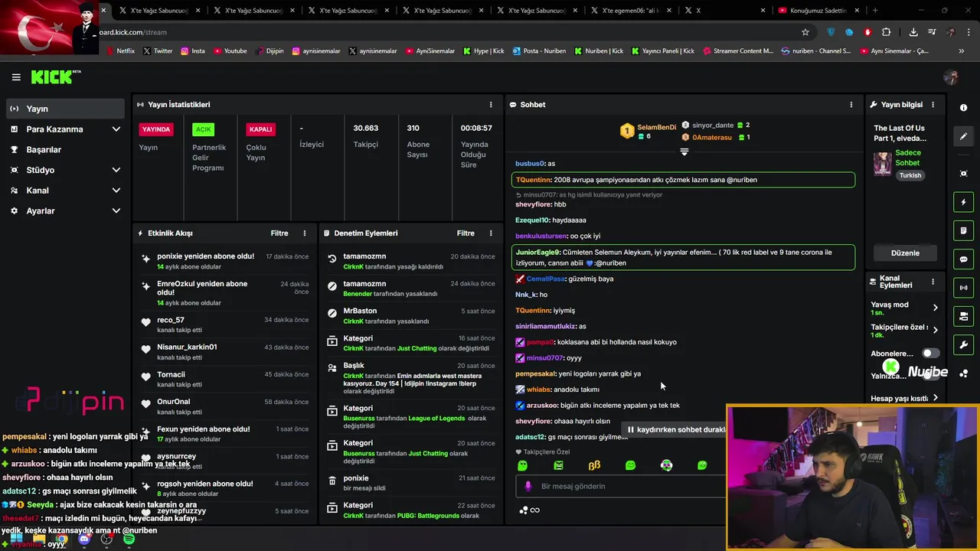
Task: Click the wrench icon in right toolbar
Action: pyautogui.click(x=963, y=345)
